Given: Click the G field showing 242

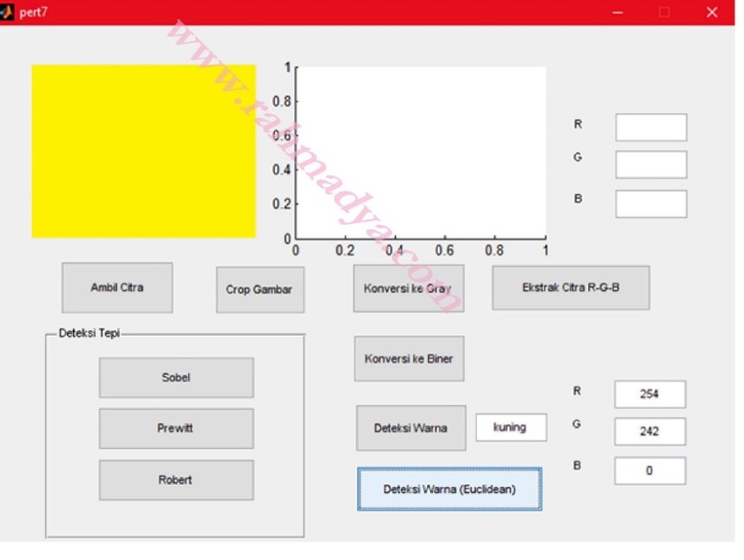Looking at the screenshot, I should point(649,432).
